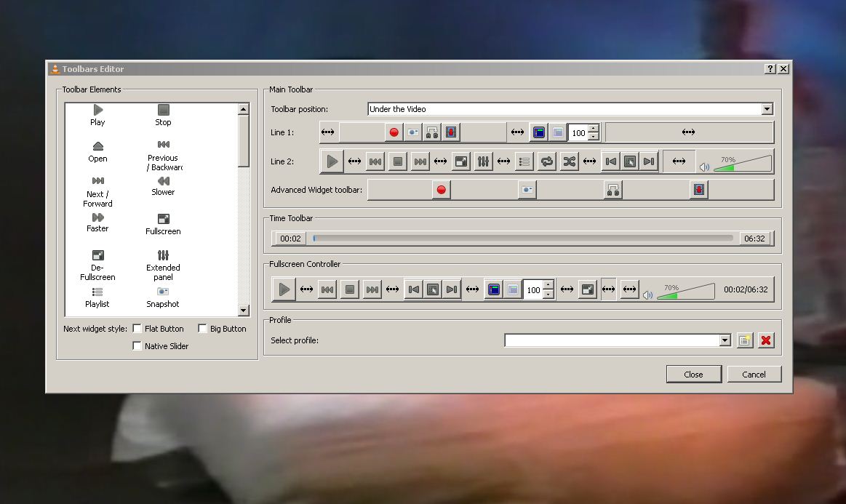Check the Native Slider option

(137, 345)
